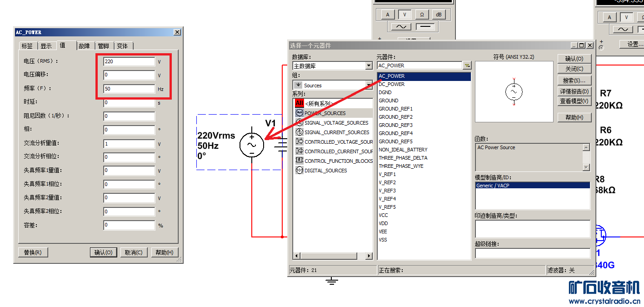This screenshot has height=307, width=644.
Task: Switch the right multimeter to ammeter mode (A)
Action: [609, 17]
